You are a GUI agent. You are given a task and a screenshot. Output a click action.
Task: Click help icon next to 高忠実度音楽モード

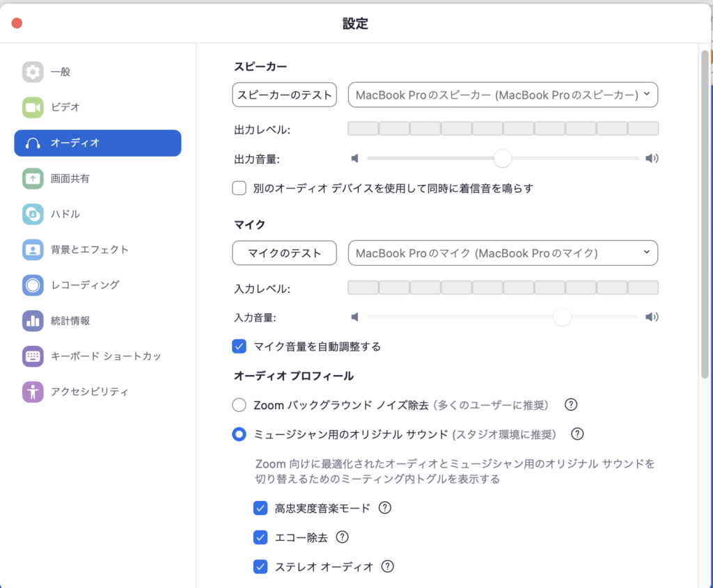(385, 508)
